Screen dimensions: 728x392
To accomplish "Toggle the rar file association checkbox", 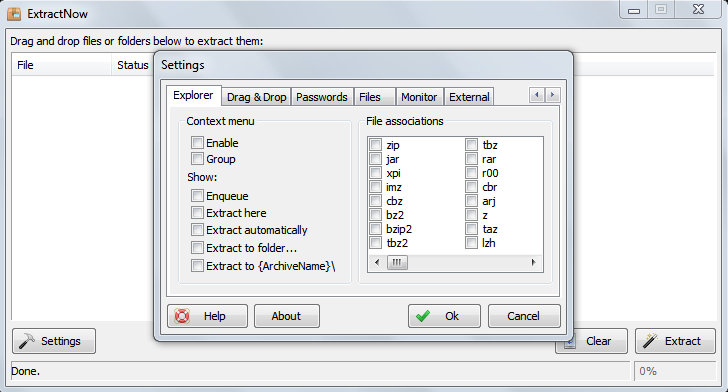I will pos(471,159).
